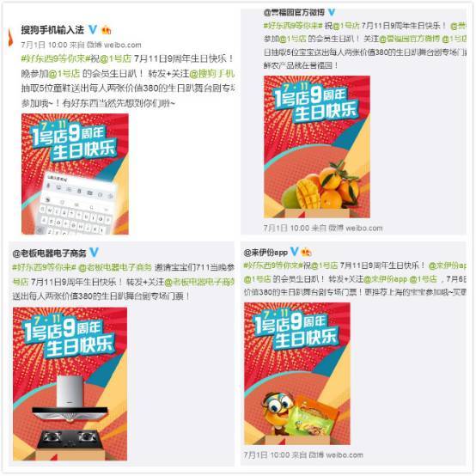Open the range hood birthday poster thumbnail
Image resolution: width=476 pixels, height=476 pixels.
[x=70, y=384]
